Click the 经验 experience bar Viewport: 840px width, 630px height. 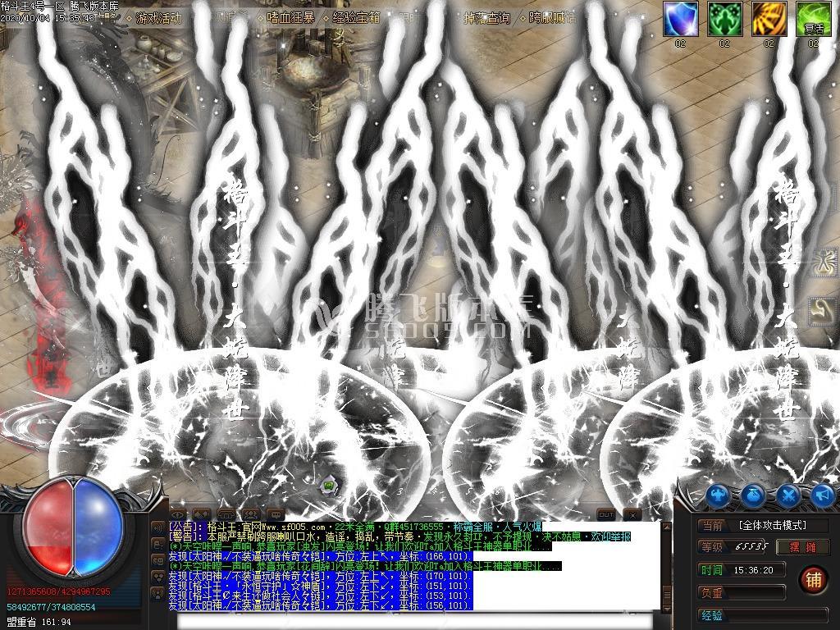click(x=764, y=616)
